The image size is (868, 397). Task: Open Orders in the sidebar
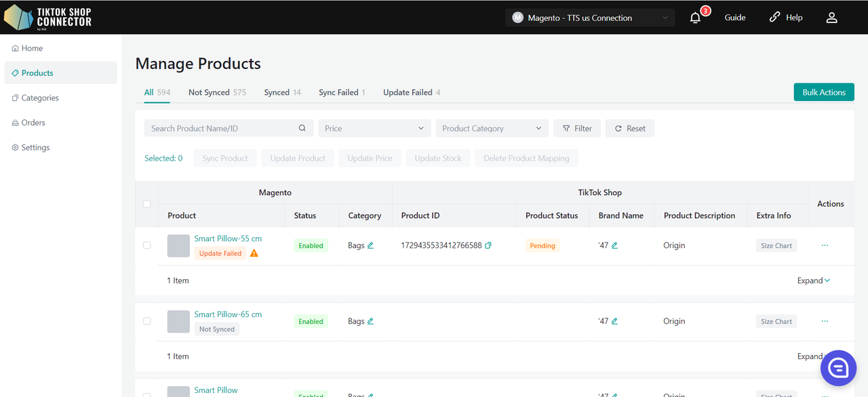click(33, 123)
